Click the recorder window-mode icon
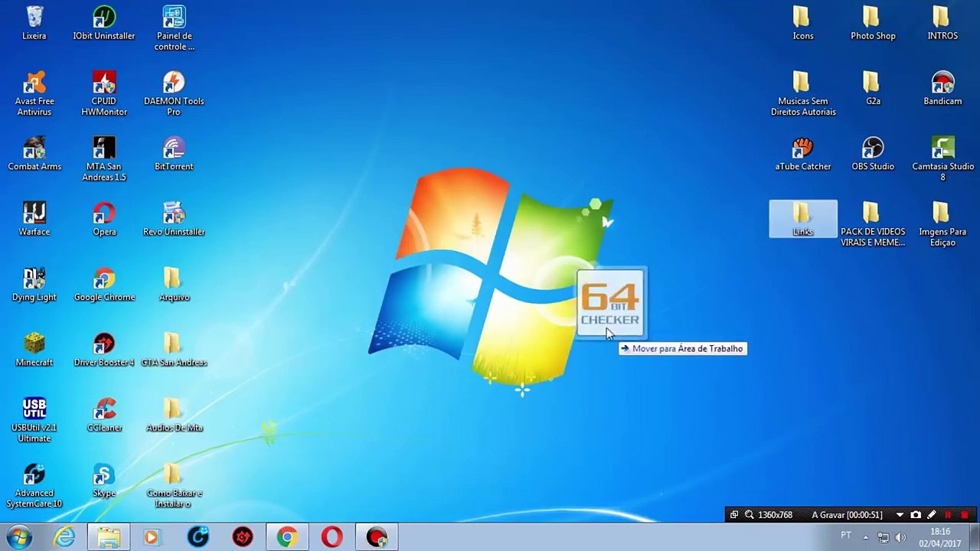The width and height of the screenshot is (980, 551). pyautogui.click(x=733, y=515)
